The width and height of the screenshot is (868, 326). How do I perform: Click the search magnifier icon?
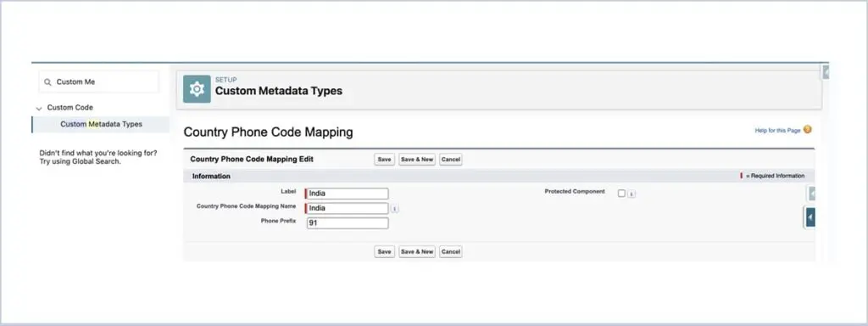point(47,82)
